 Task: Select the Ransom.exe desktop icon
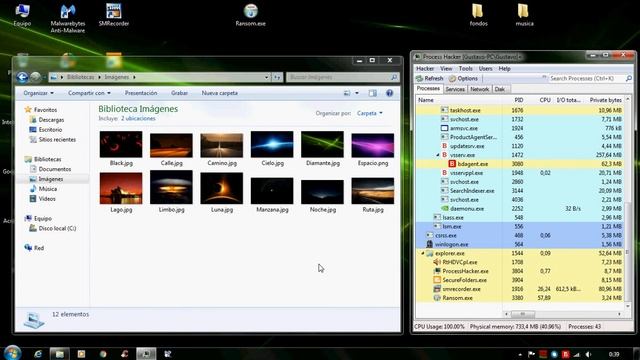tap(251, 15)
